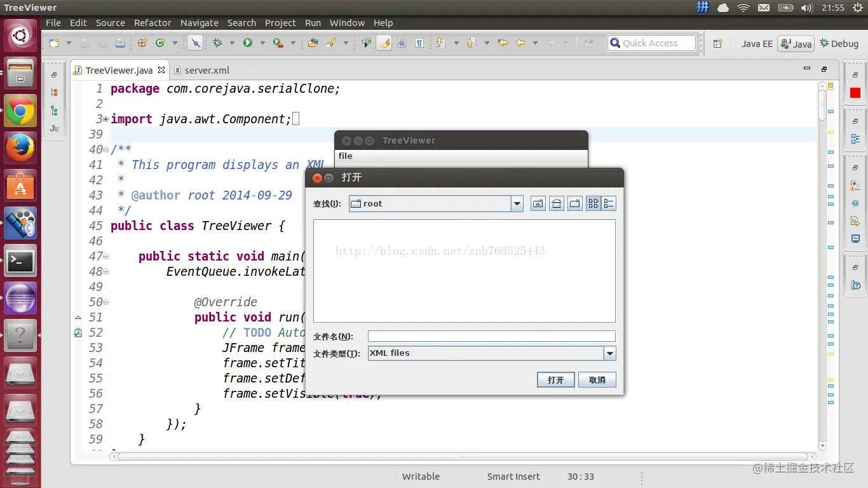The height and width of the screenshot is (488, 868).
Task: Collapse the Javadoc comment at line 40
Action: tap(105, 150)
